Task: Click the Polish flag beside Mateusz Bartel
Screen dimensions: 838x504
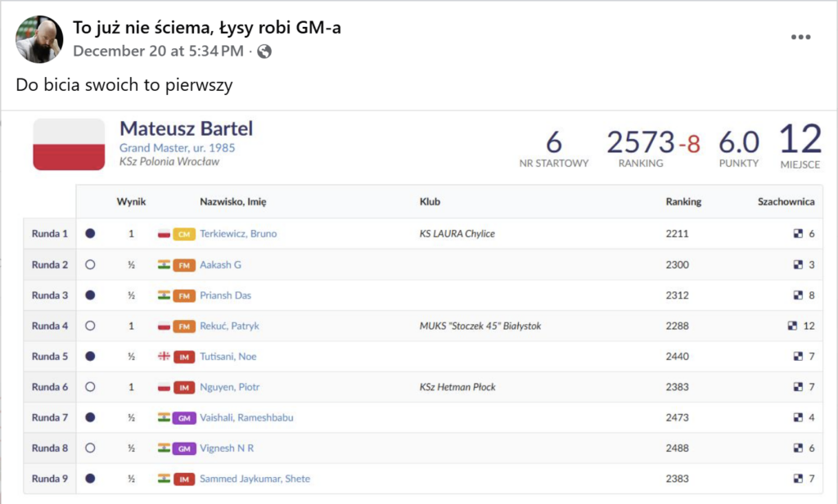Action: point(69,145)
